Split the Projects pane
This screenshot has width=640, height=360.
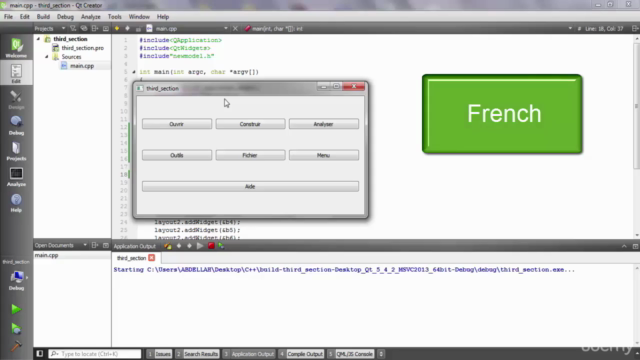click(x=95, y=29)
